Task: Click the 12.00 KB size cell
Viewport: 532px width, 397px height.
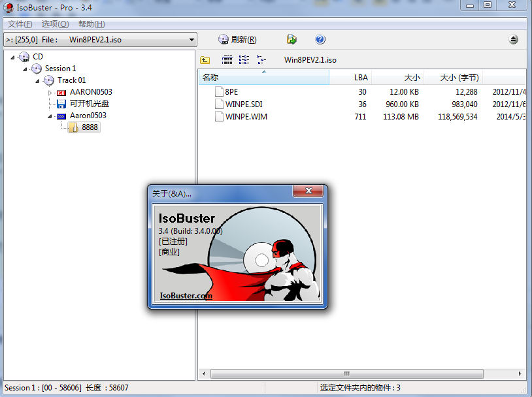Action: (x=404, y=92)
